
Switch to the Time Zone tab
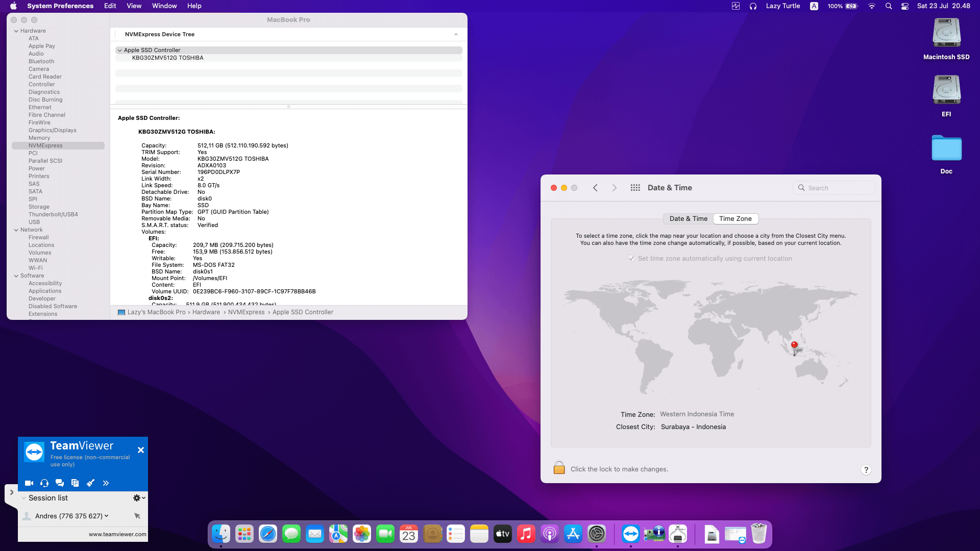[736, 219]
